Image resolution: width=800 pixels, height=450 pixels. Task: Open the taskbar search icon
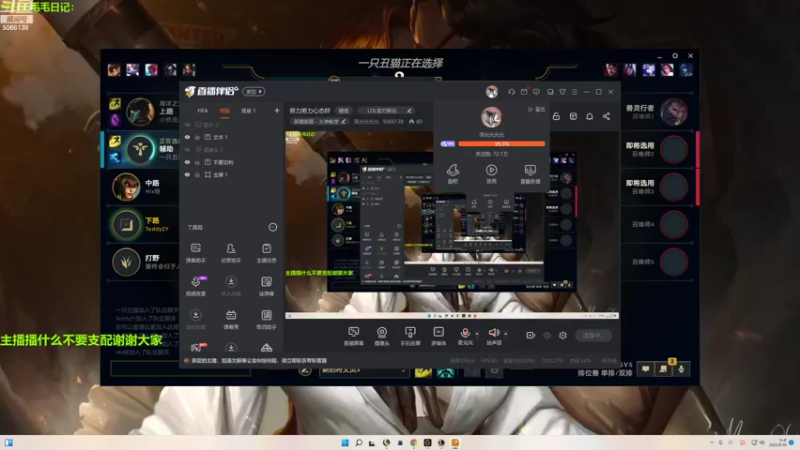coord(359,442)
